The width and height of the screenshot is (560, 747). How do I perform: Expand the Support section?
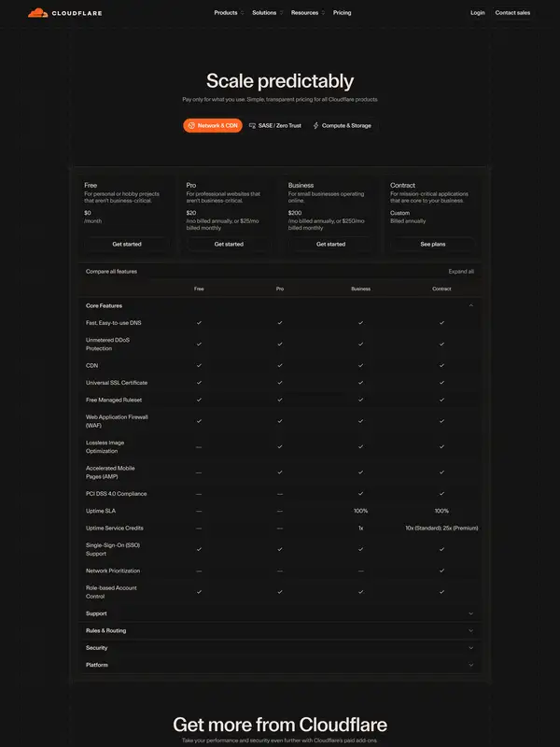(x=280, y=613)
